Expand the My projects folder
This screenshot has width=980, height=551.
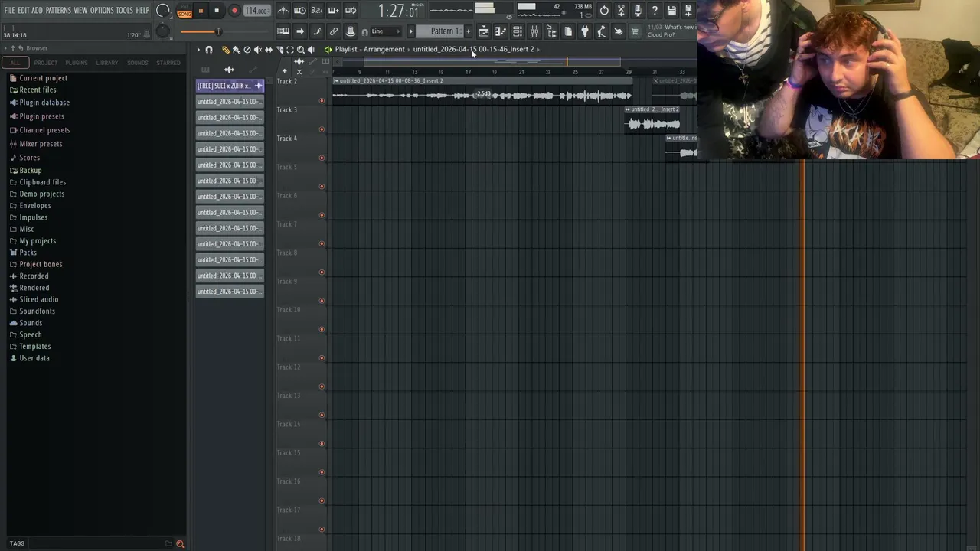pos(38,241)
